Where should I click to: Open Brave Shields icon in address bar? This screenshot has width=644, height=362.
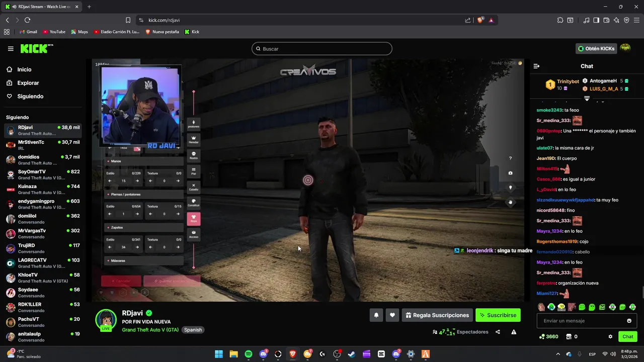click(480, 20)
